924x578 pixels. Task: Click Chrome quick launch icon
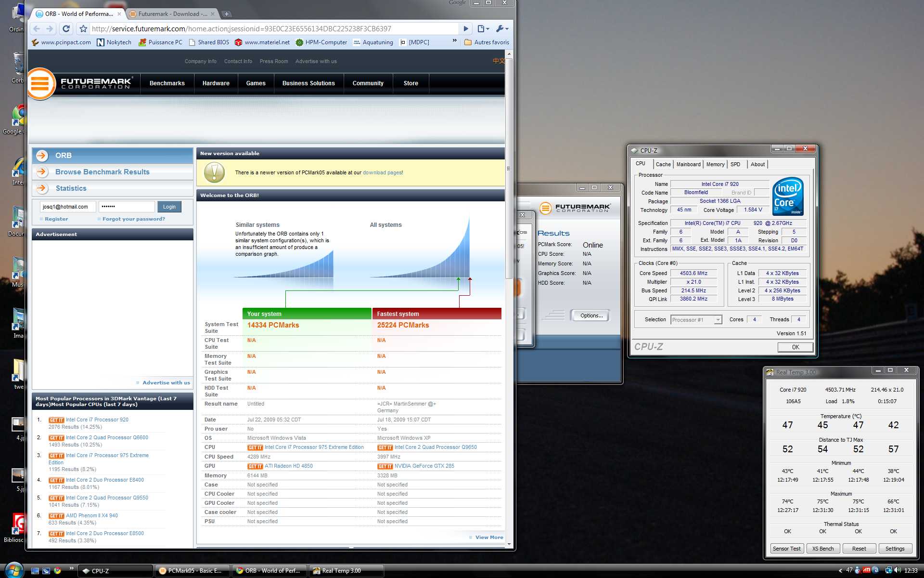(57, 571)
